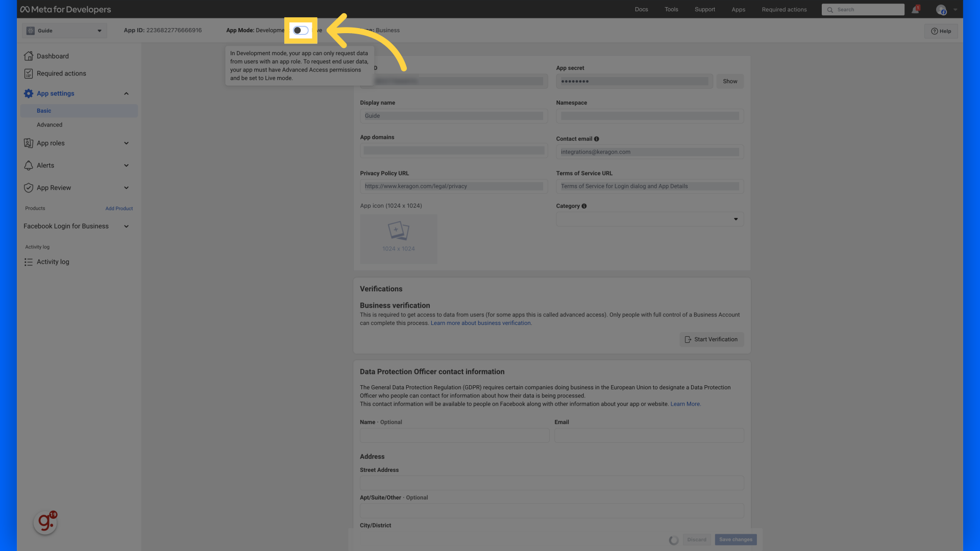Click the App domains field
The image size is (980, 551).
[x=454, y=151]
